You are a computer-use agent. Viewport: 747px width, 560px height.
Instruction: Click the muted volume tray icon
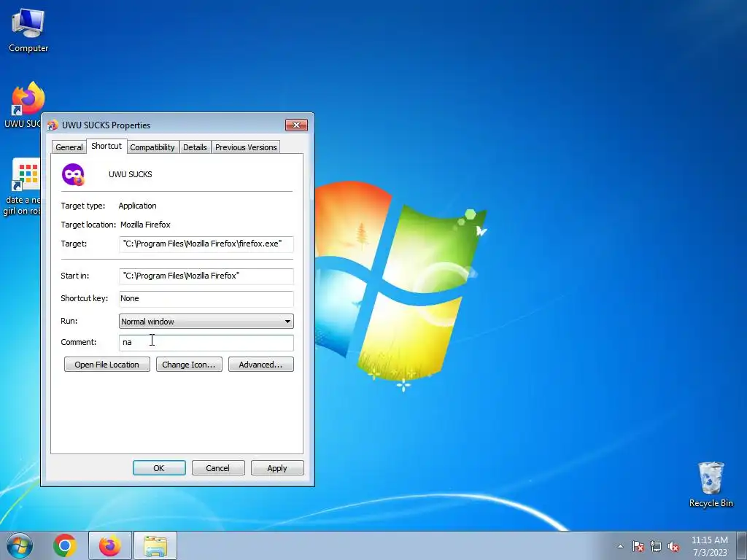pyautogui.click(x=673, y=546)
